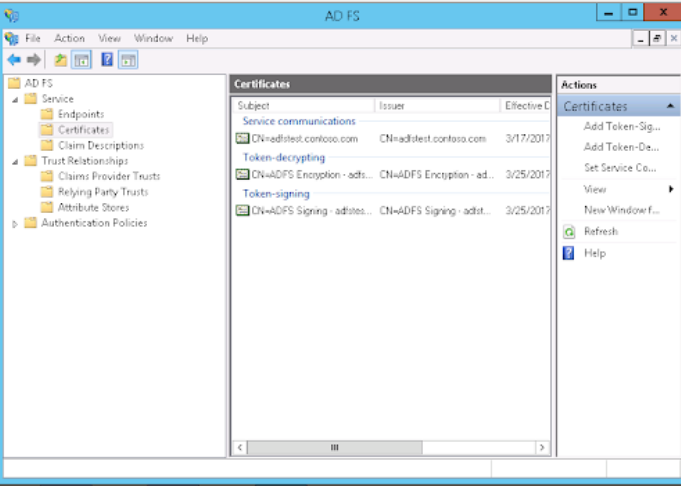Click the blue Help toolbar icon
The width and height of the screenshot is (681, 486).
tap(107, 60)
